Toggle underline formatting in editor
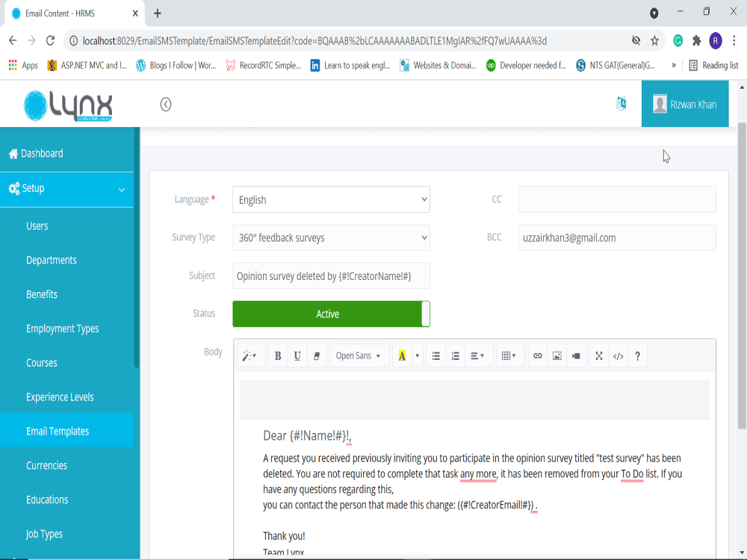Image resolution: width=747 pixels, height=560 pixels. [297, 355]
